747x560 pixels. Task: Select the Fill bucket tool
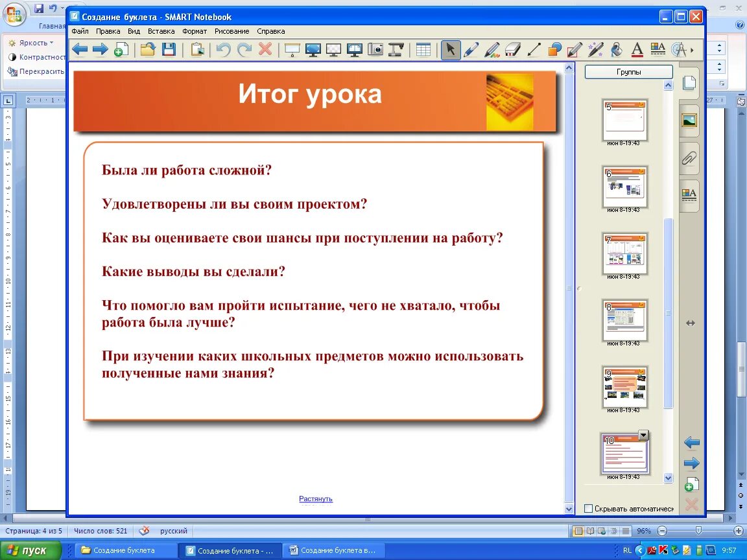617,49
